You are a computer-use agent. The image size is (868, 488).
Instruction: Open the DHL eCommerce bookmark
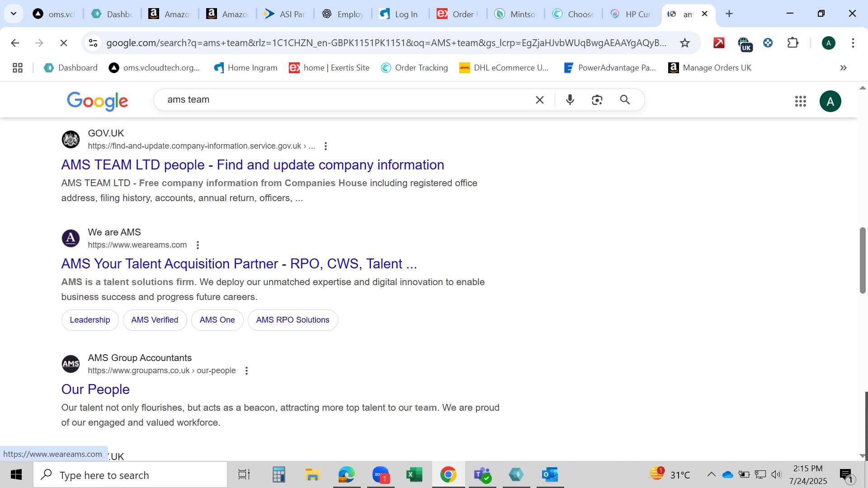(x=504, y=68)
